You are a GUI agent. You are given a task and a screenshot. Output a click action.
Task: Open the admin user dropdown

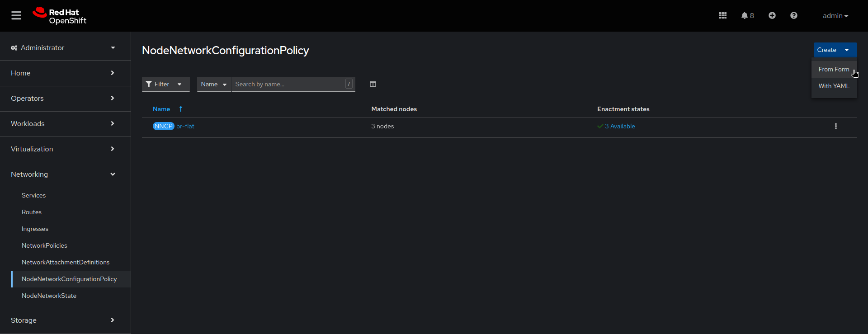835,16
